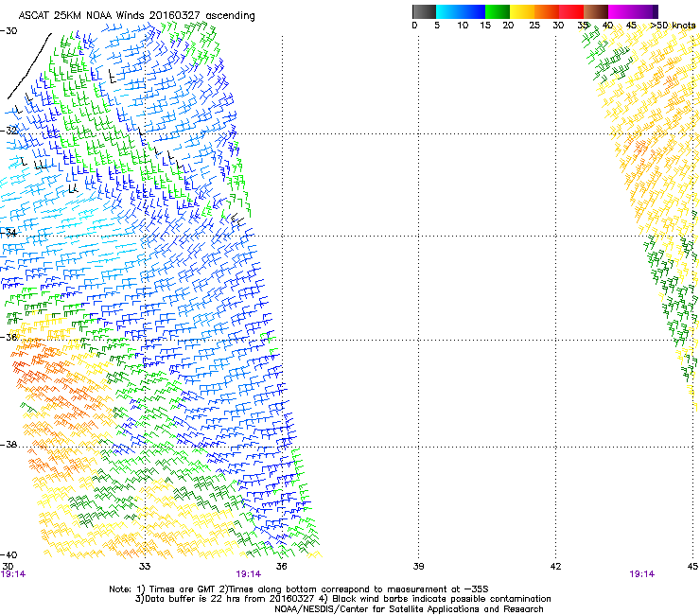Viewport: 700px width, 615px height.
Task: Click the legend label '5'
Action: [437, 26]
